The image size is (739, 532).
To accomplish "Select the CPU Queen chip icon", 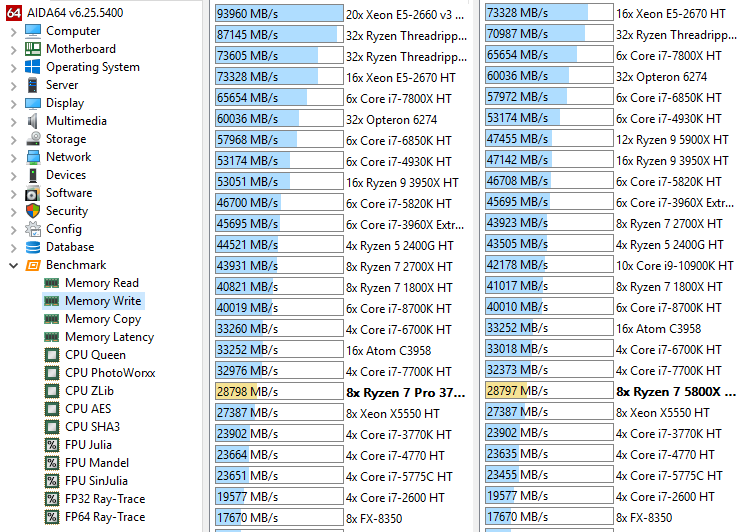I will click(x=51, y=355).
